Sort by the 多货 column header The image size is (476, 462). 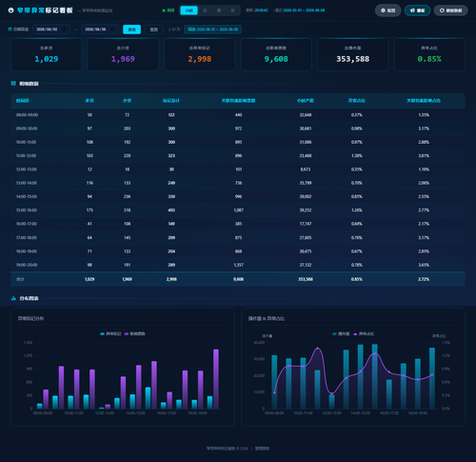[x=89, y=101]
